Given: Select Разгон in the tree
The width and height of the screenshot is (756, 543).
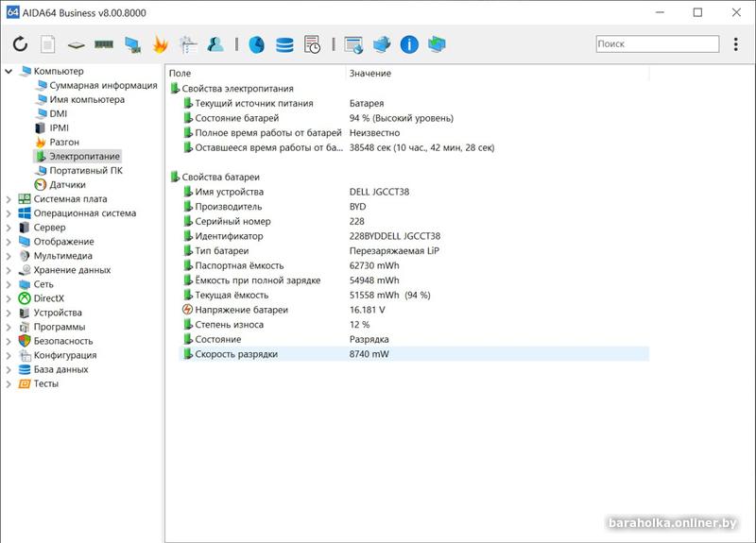Looking at the screenshot, I should tap(64, 143).
